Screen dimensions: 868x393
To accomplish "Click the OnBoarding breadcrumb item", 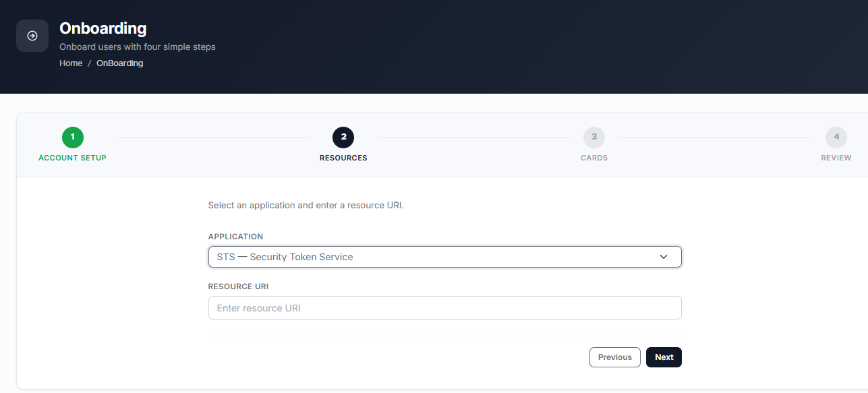I will pos(119,63).
